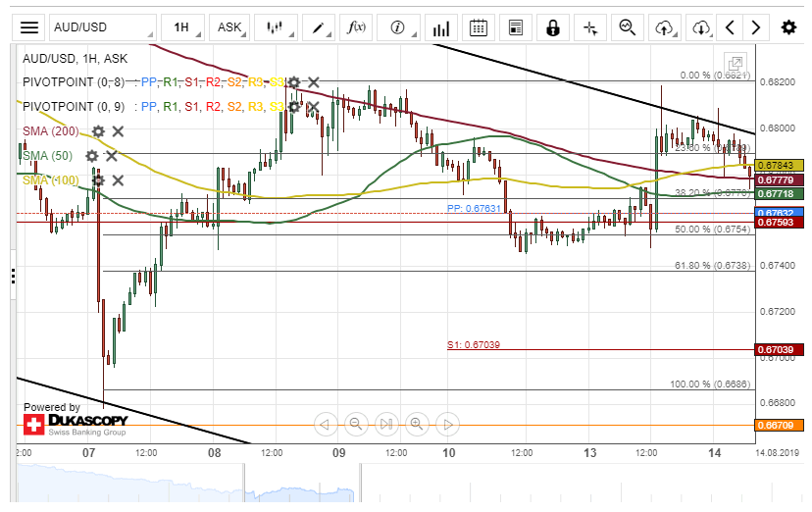Click the 61.80 % (0.6738) Fibonacci label
Image resolution: width=812 pixels, height=512 pixels.
pyautogui.click(x=713, y=266)
